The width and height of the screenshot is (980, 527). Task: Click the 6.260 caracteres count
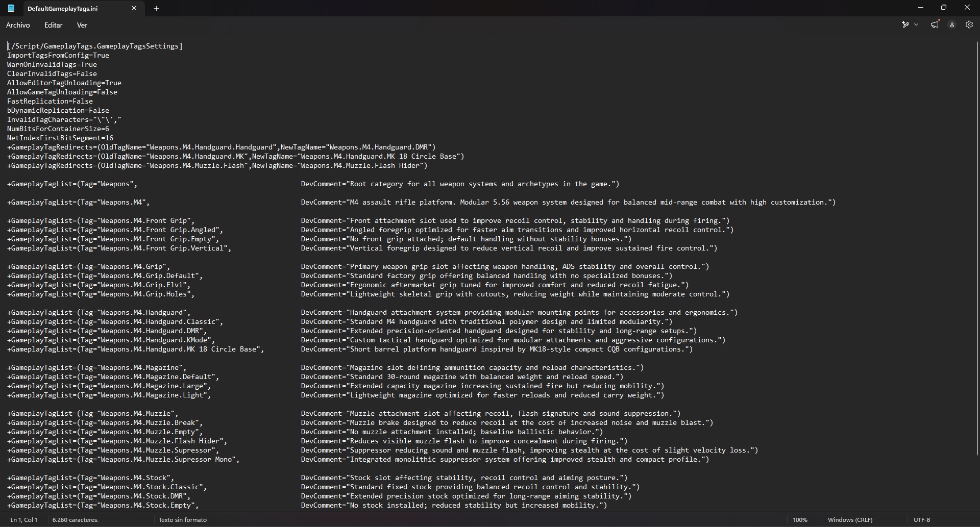click(x=76, y=520)
